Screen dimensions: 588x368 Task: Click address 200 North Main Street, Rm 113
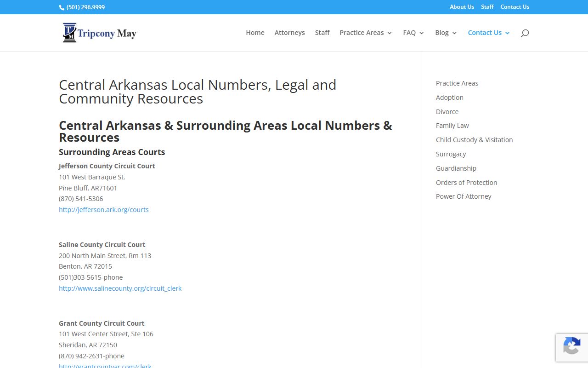pyautogui.click(x=105, y=256)
